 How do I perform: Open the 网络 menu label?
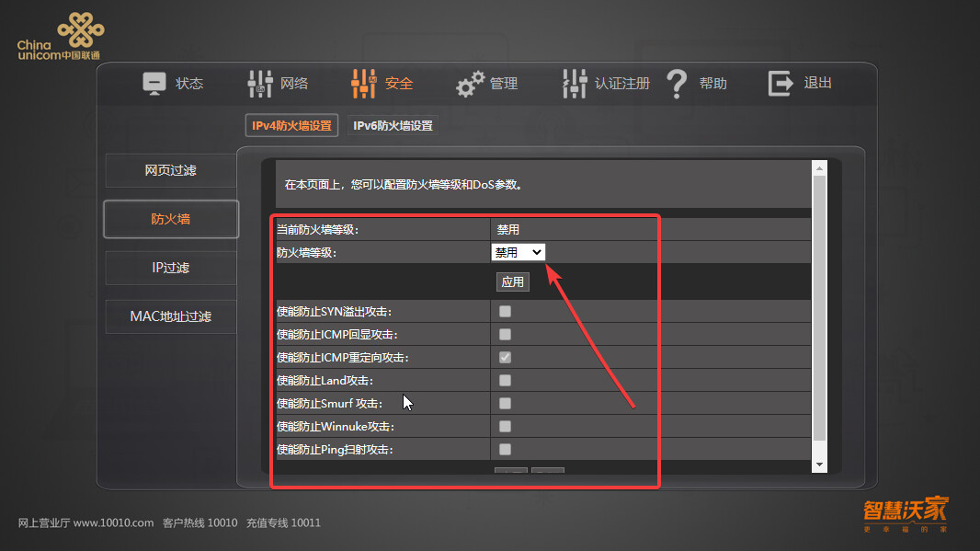(294, 83)
